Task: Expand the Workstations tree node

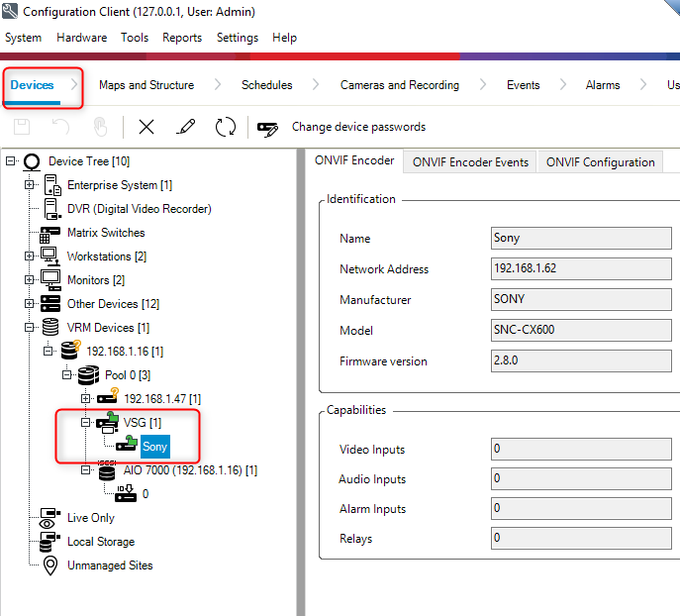Action: 30,257
